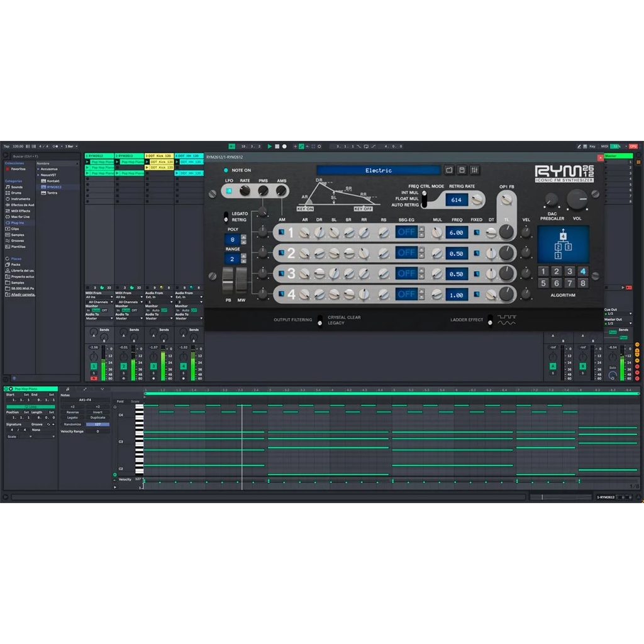Image resolution: width=644 pixels, height=644 pixels.
Task: Toggle the Legato/Retrig switch
Action: (226, 217)
